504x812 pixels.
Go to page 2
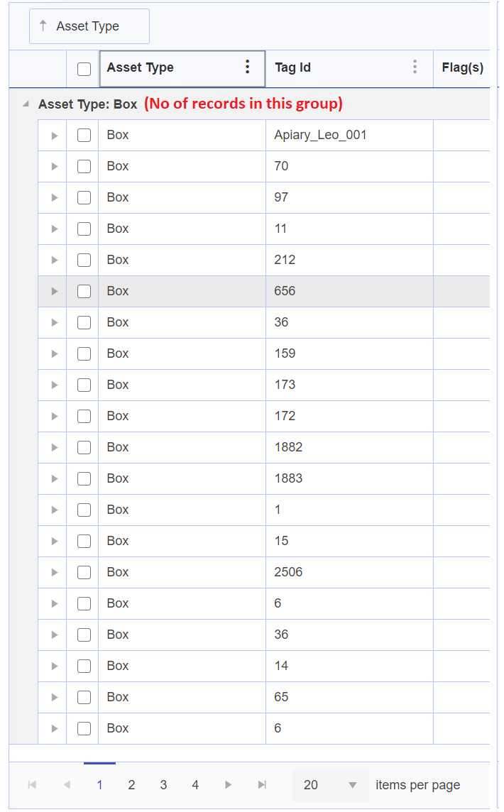click(x=131, y=784)
